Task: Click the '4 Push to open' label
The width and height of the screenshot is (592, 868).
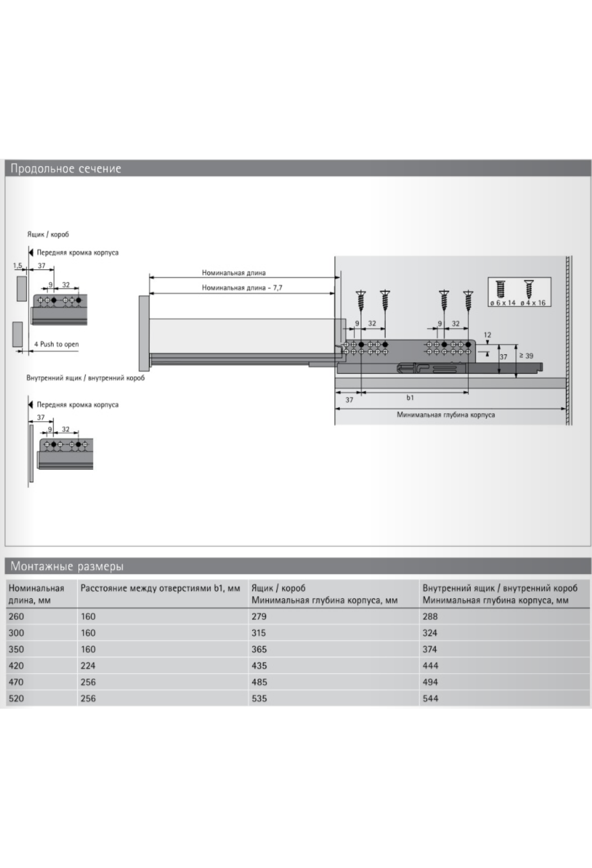Action: click(x=57, y=344)
